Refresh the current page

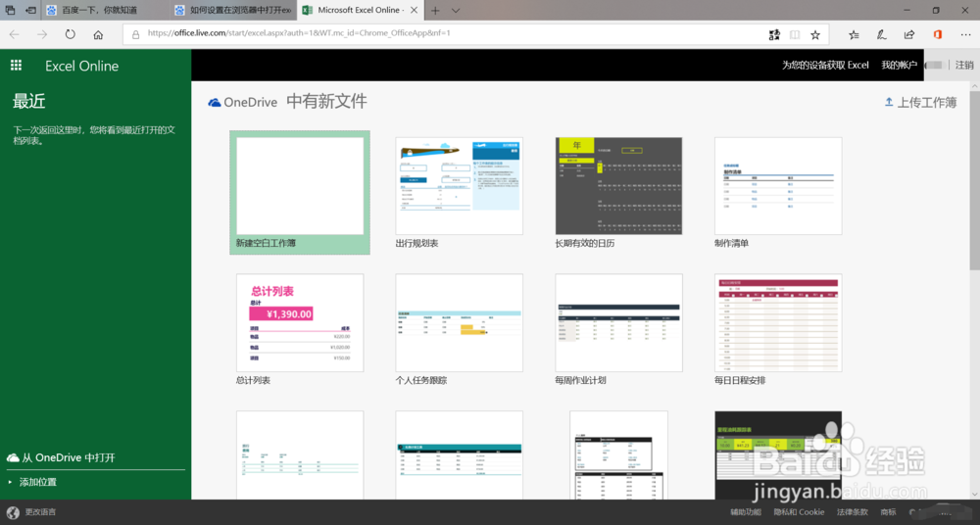coord(70,35)
